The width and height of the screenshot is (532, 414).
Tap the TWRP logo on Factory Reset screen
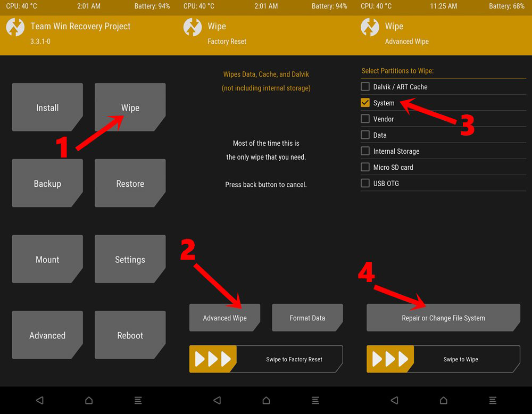tap(193, 27)
